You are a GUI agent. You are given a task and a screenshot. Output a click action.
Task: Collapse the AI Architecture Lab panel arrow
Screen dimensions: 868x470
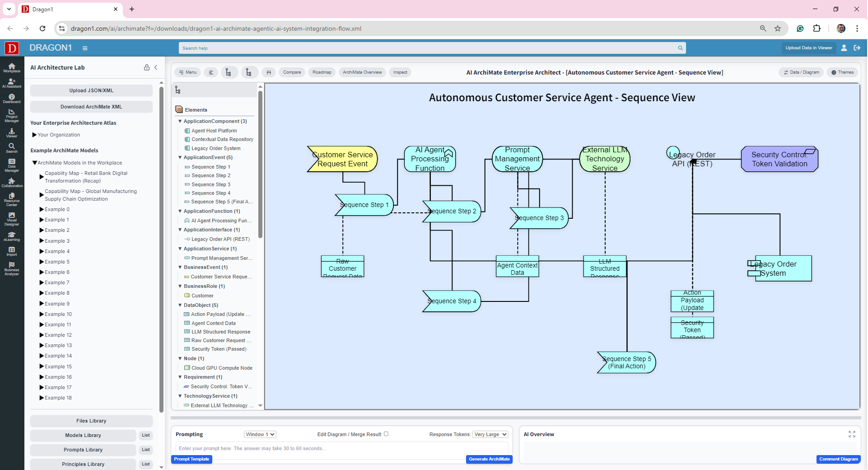click(x=156, y=67)
